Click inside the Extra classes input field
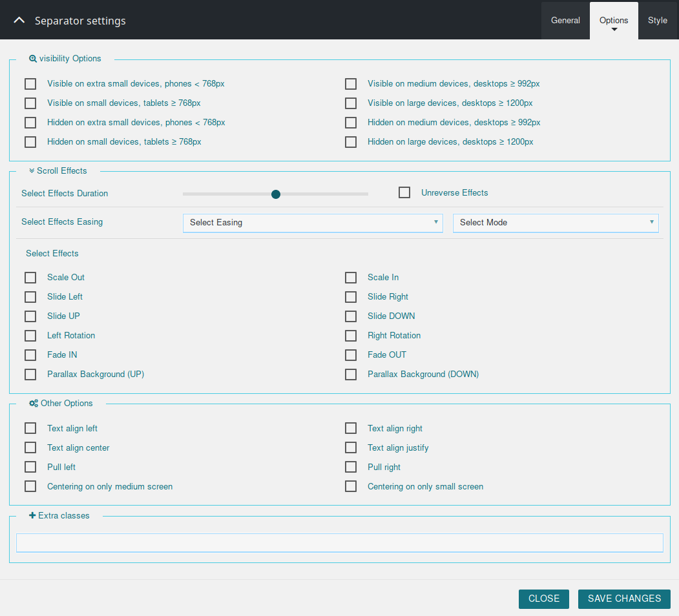 coord(339,542)
